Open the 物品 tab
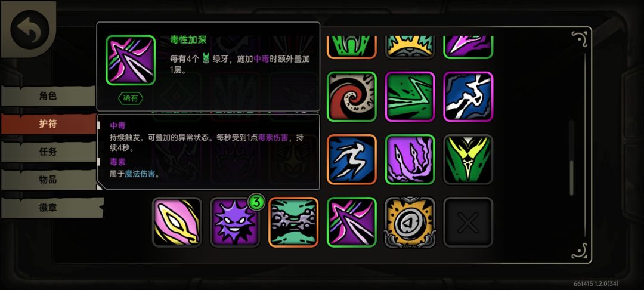 click(x=48, y=180)
